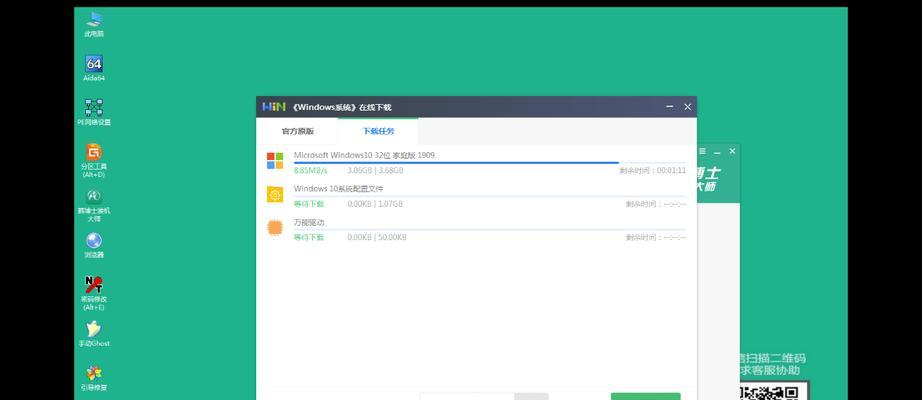The image size is (922, 400).
Task: Click the 8.85MB/s download speed
Action: click(x=310, y=171)
